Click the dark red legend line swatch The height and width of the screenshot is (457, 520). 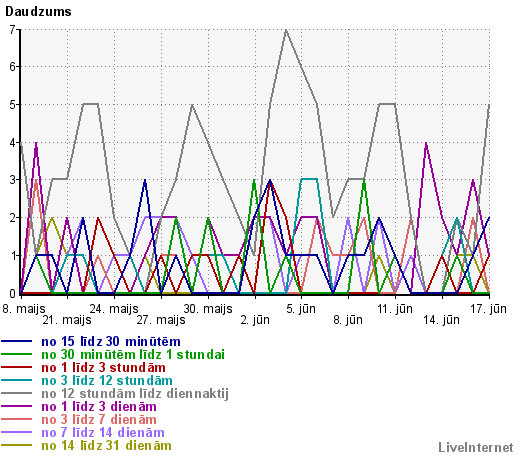coord(17,367)
